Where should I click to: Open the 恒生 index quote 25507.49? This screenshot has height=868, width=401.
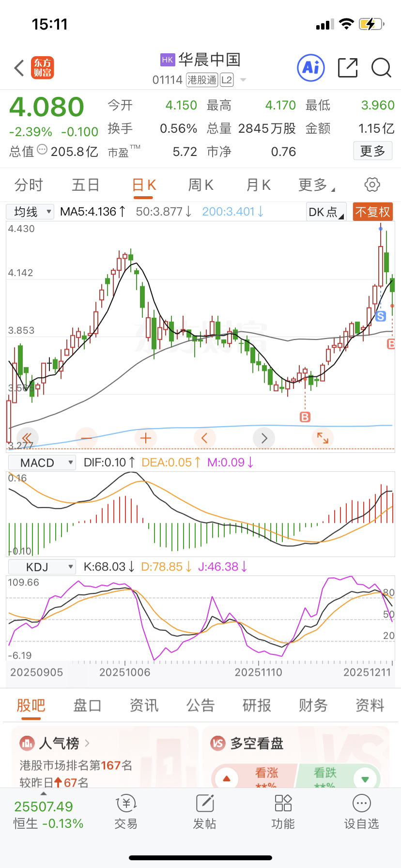point(44,807)
